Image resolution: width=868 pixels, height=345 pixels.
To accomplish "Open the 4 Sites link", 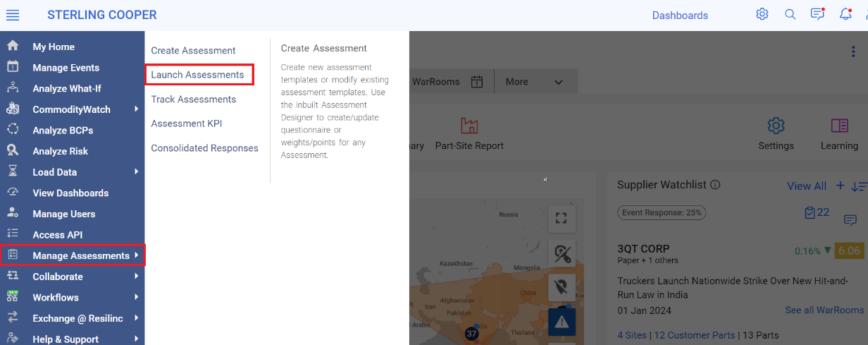I will pos(633,335).
